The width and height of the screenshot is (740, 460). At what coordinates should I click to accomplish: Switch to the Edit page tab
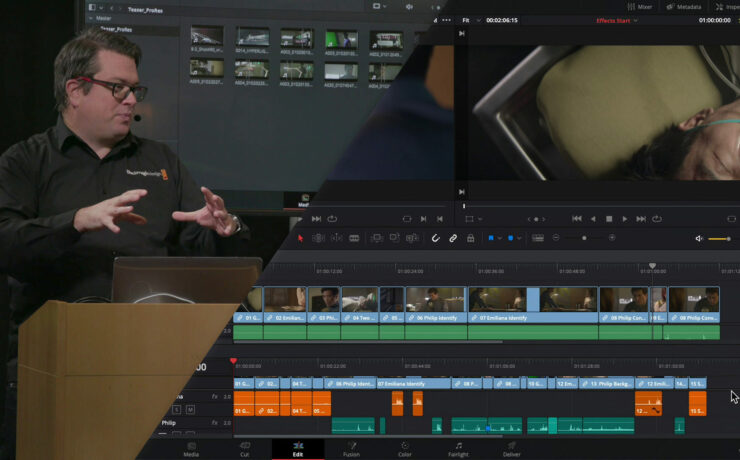coord(298,449)
